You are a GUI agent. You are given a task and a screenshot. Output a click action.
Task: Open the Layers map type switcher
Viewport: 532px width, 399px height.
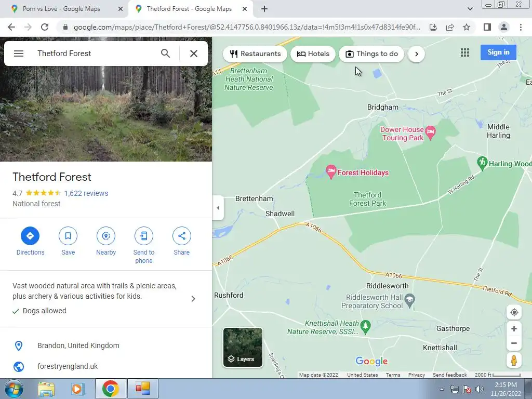(x=243, y=347)
